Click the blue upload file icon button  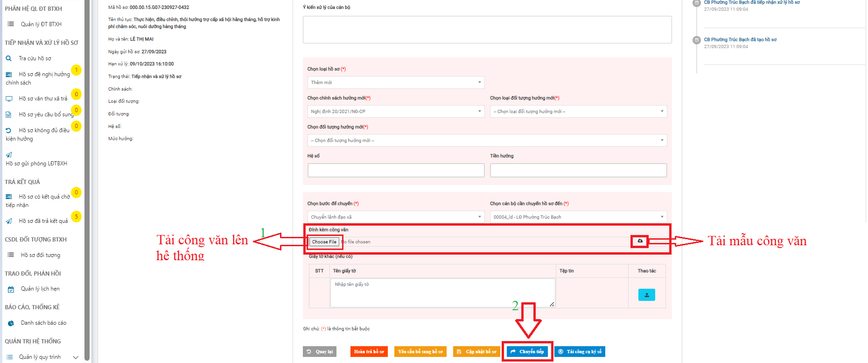pos(646,295)
